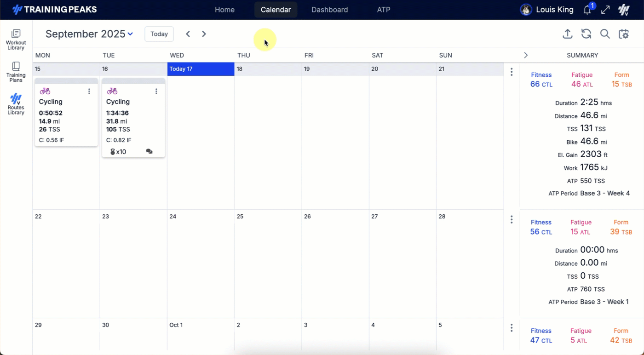Viewport: 644px width, 355px height.
Task: Go to the ATP tab
Action: click(383, 10)
